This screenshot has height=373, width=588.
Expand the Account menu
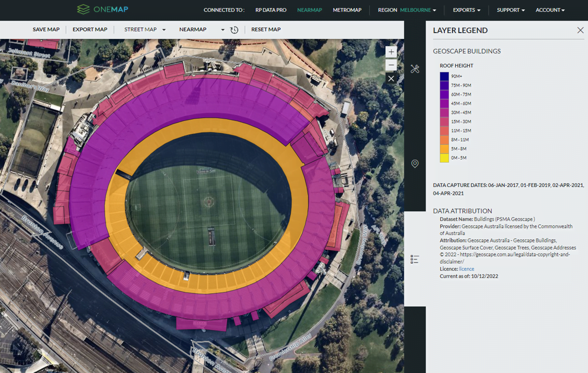[550, 10]
